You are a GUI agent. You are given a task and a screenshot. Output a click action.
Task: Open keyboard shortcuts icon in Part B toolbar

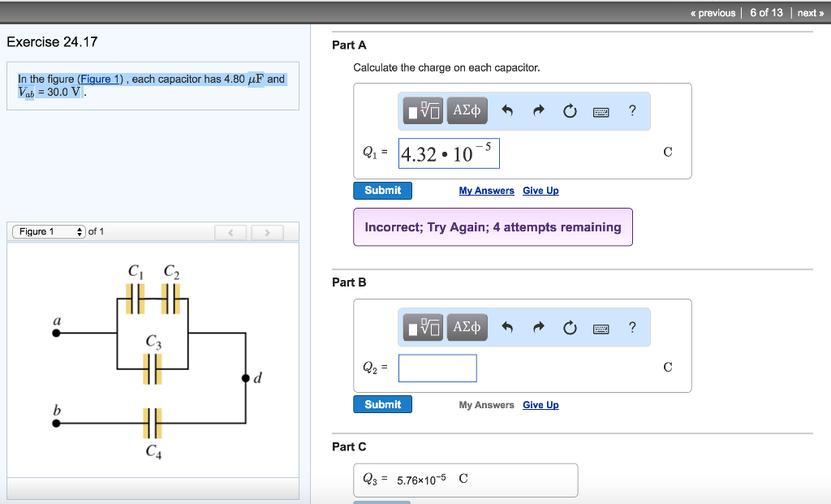pyautogui.click(x=601, y=330)
